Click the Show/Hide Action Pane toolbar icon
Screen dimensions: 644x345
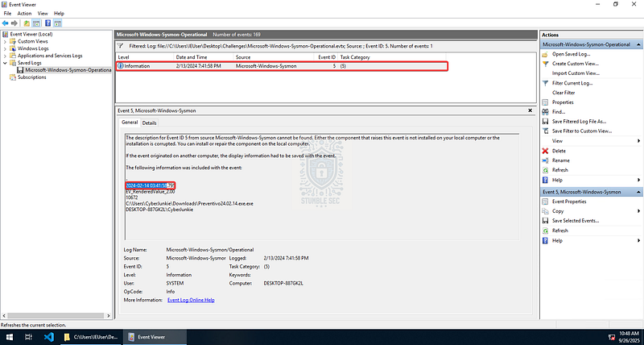57,23
